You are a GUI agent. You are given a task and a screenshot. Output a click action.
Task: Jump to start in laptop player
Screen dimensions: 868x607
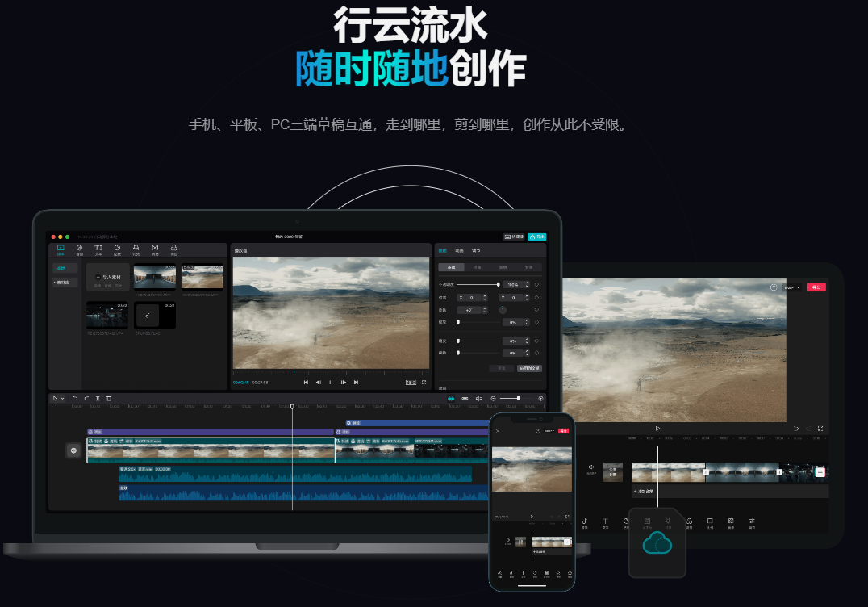[306, 382]
